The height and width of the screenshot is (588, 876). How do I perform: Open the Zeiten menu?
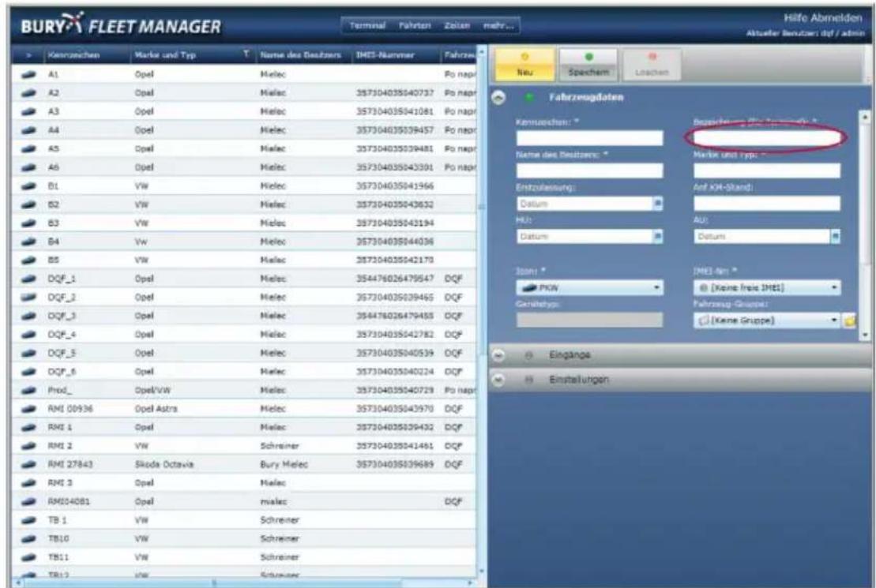pyautogui.click(x=457, y=26)
